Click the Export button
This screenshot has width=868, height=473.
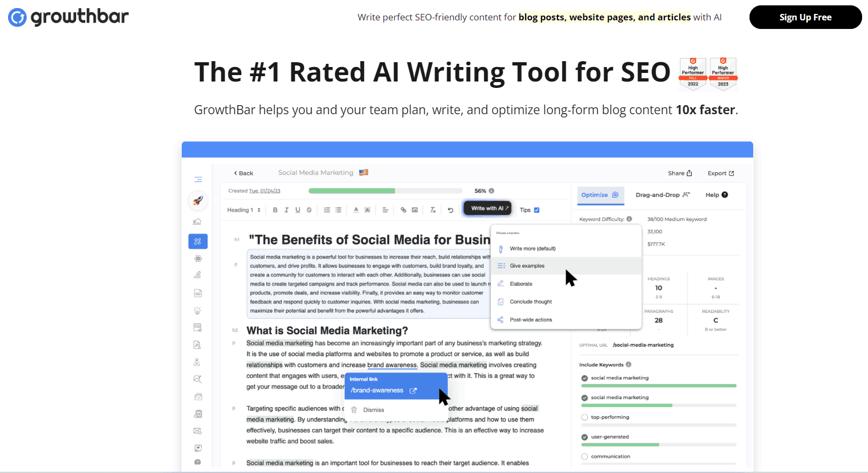pos(721,173)
